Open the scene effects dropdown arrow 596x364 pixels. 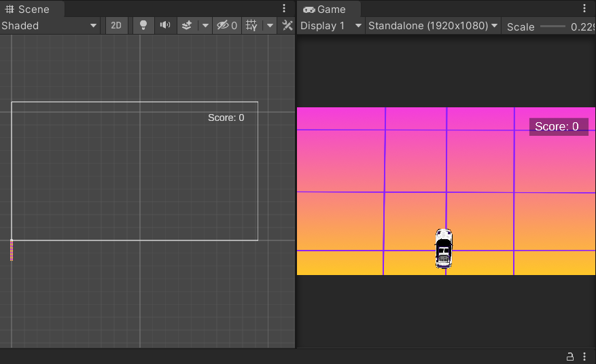205,26
